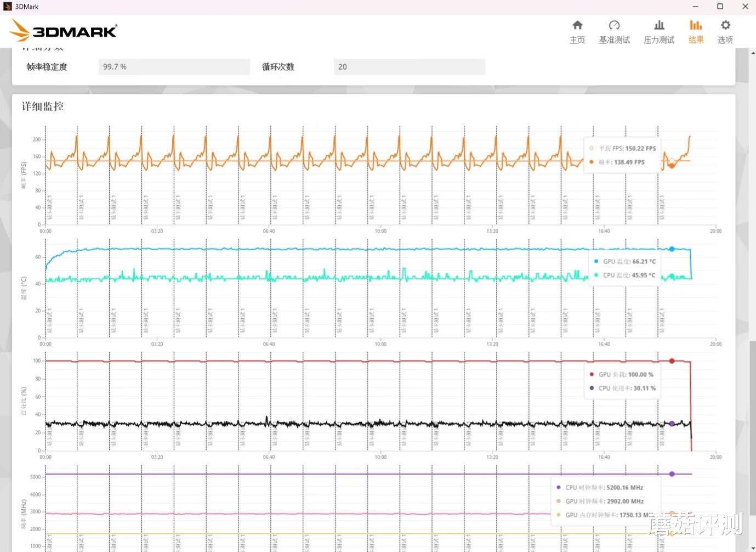Click the purple CPU clock frequency data point marker

pos(672,474)
